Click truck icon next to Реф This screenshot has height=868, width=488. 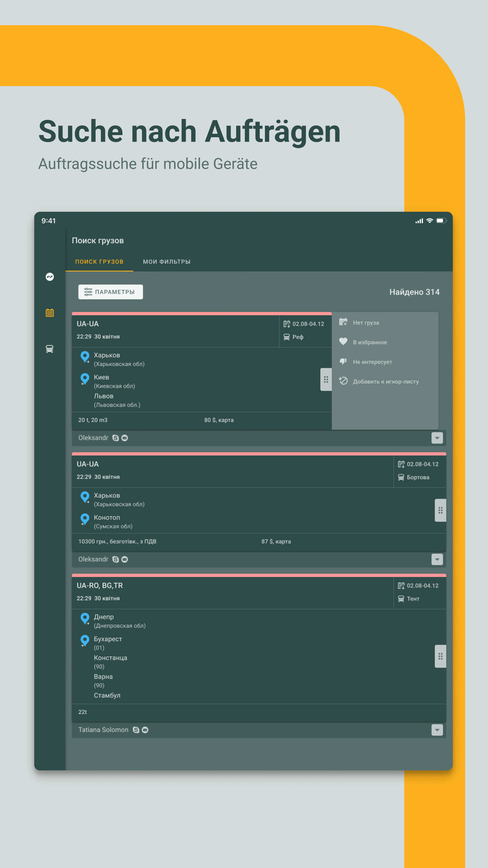(x=287, y=337)
